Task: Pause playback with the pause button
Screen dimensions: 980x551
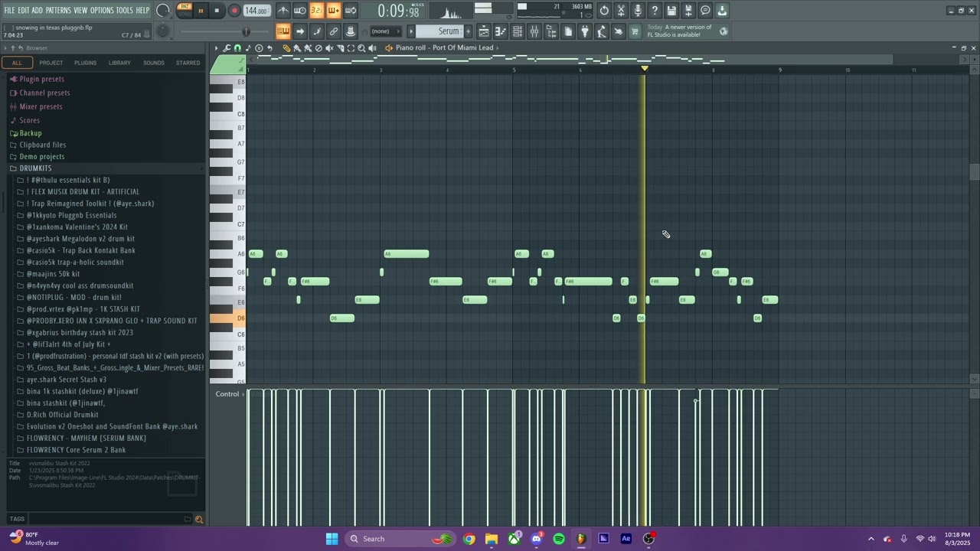Action: point(201,11)
